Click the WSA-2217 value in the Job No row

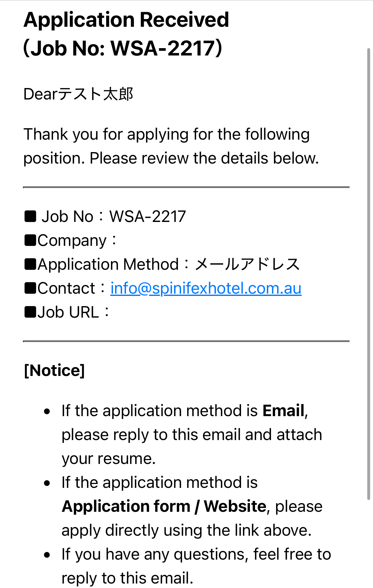[147, 217]
